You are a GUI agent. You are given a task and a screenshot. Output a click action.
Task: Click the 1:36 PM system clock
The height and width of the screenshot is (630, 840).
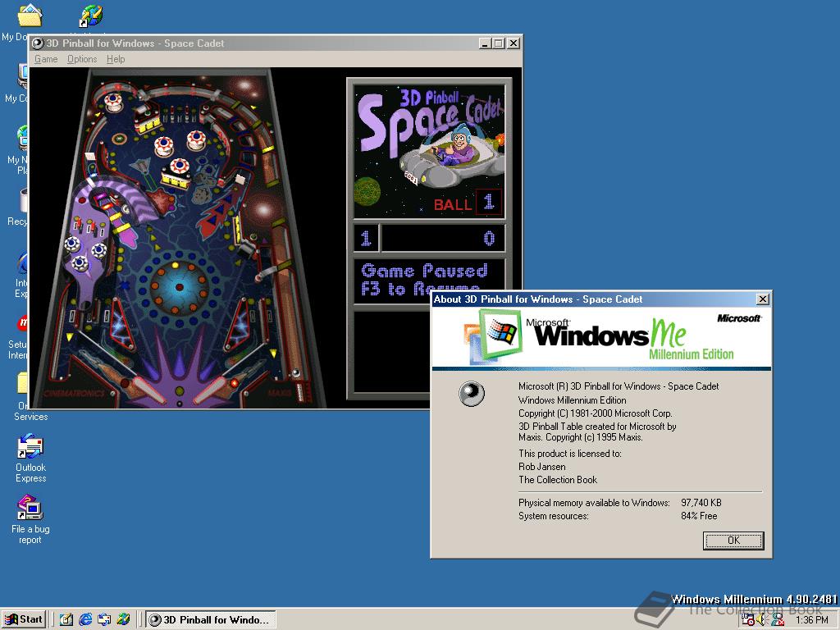pos(811,620)
